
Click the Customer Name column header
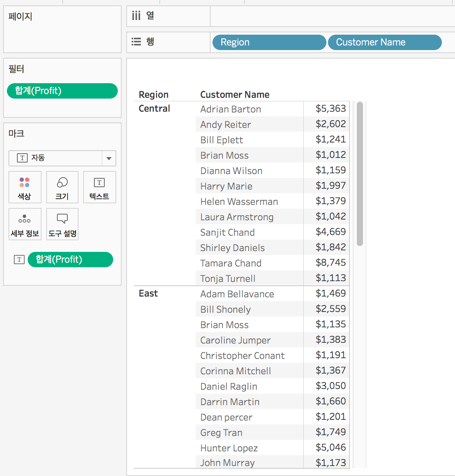(x=235, y=95)
